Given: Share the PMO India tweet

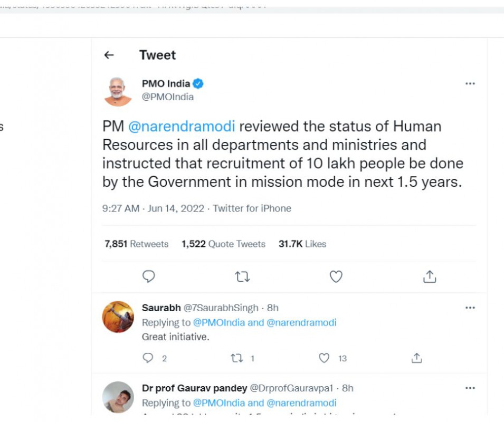Looking at the screenshot, I should click(x=430, y=276).
